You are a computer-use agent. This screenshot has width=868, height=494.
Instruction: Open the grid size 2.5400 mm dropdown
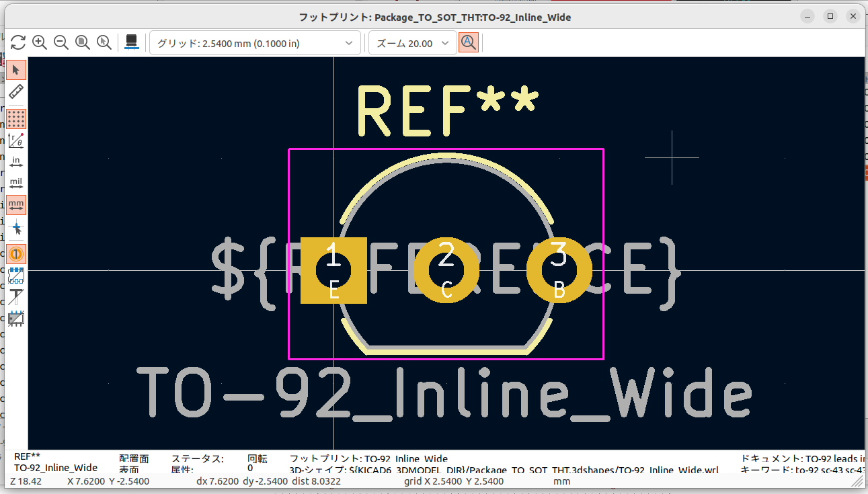tap(255, 43)
